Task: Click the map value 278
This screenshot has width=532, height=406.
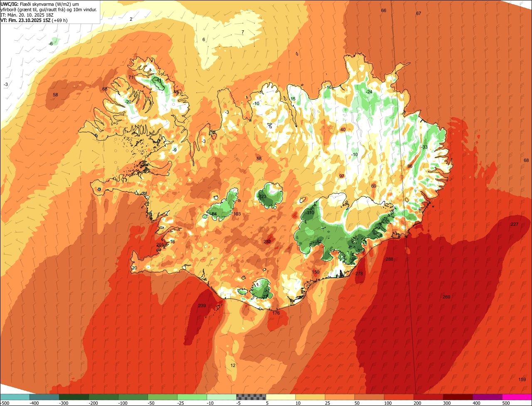Action: click(359, 274)
